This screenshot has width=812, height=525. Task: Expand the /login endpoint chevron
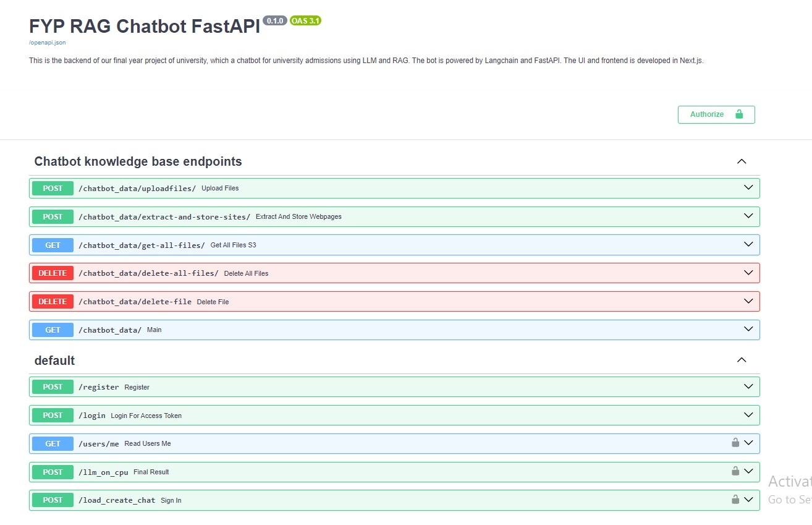pos(748,415)
